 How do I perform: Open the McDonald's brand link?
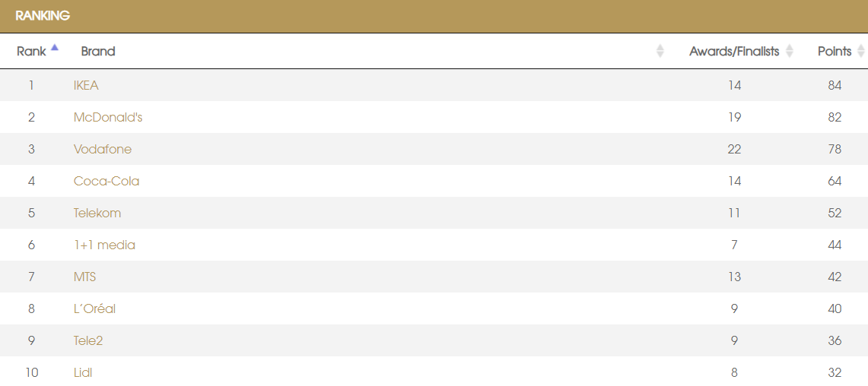tap(108, 117)
